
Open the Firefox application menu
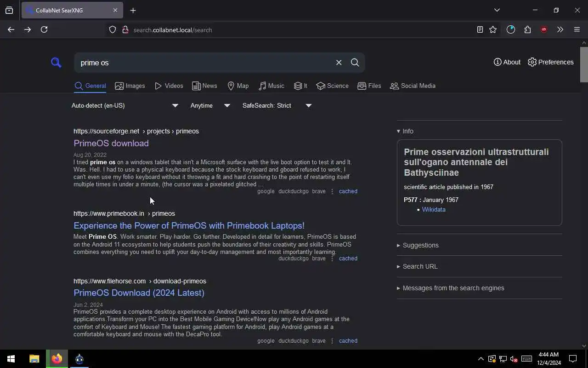577,29
